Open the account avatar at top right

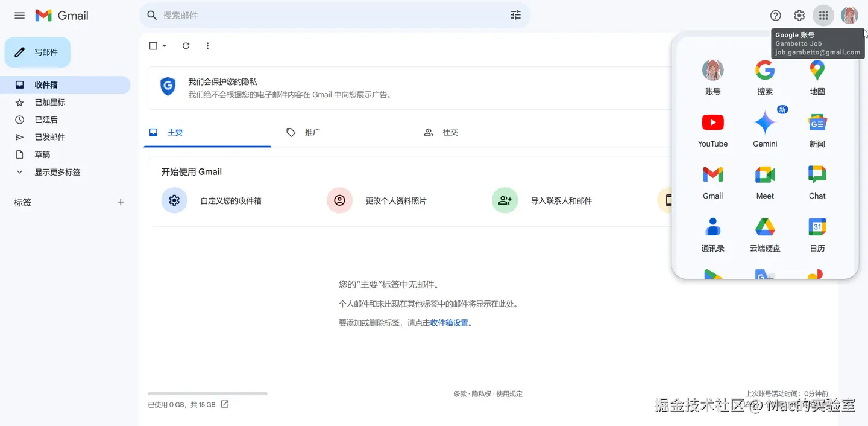(849, 16)
